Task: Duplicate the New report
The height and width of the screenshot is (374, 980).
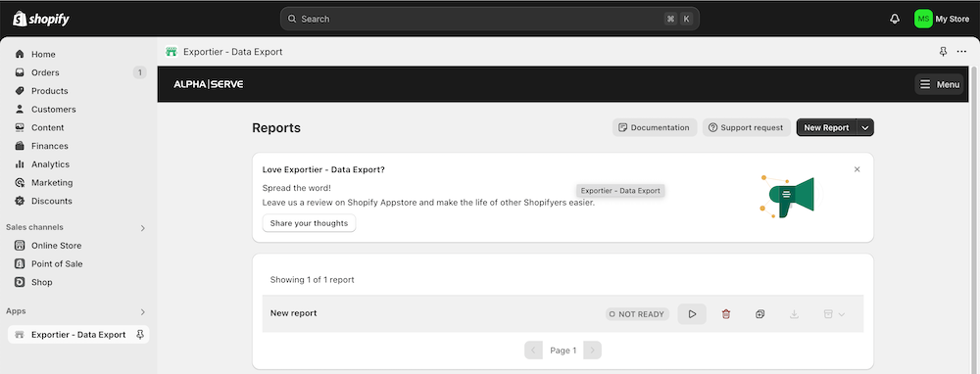Action: click(x=759, y=314)
